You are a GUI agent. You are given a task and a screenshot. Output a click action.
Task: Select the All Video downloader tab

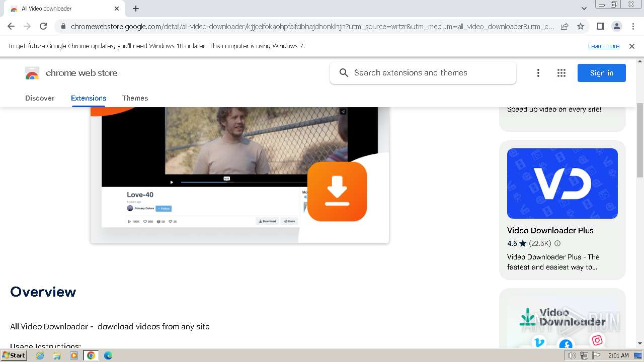(64, 9)
